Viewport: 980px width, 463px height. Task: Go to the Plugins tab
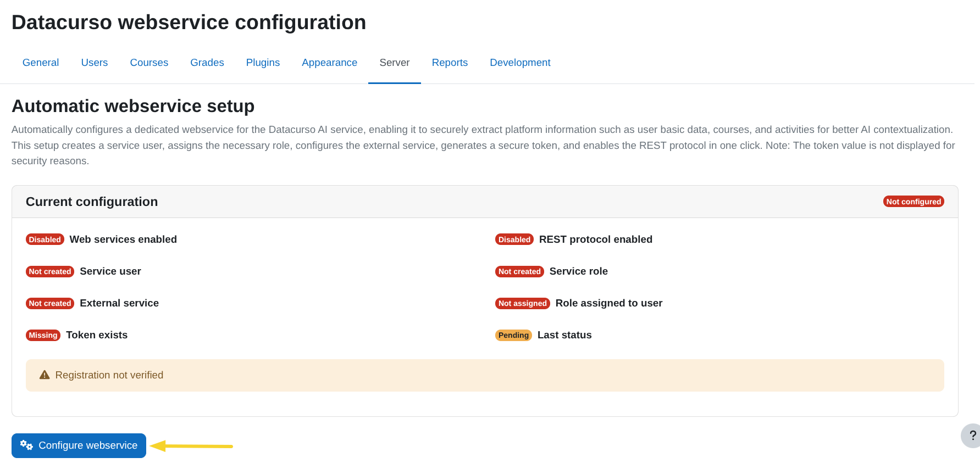tap(263, 63)
